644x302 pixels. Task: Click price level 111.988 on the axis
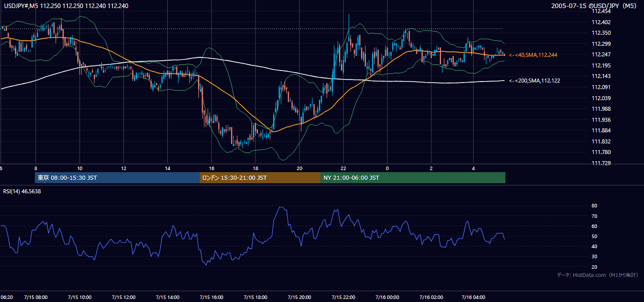601,109
